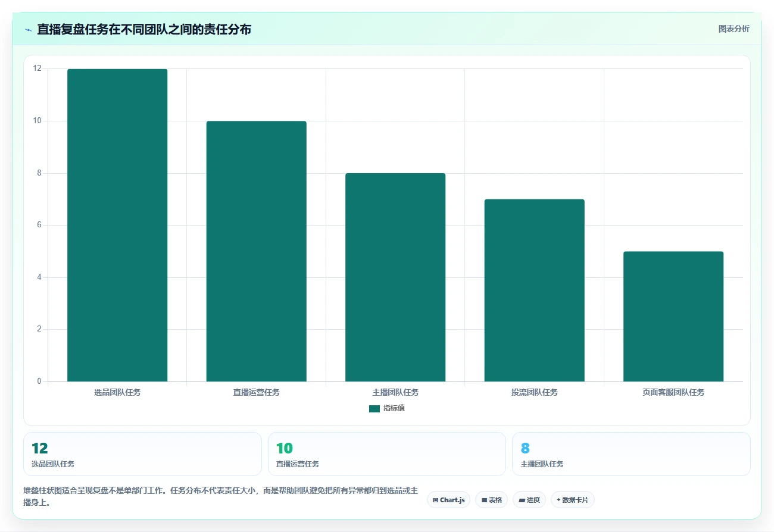Click the 投流团队任务 bar in the chart
This screenshot has width=774, height=532.
[x=534, y=290]
